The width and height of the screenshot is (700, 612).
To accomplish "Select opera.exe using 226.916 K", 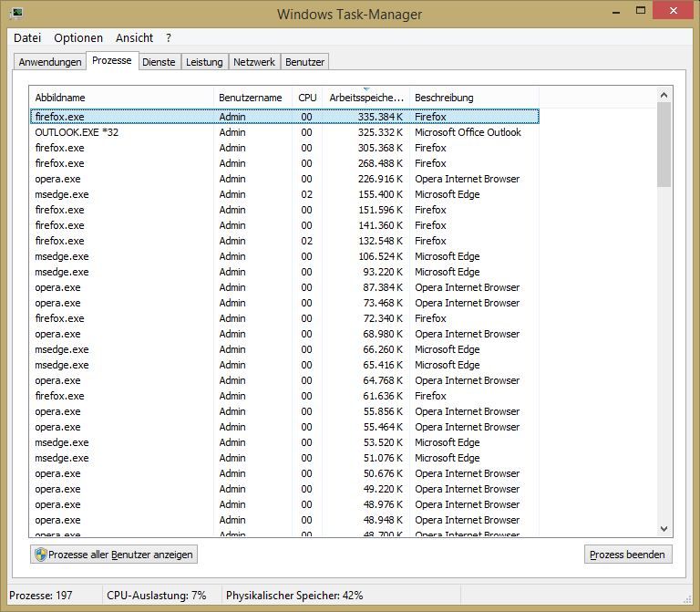I will [284, 179].
